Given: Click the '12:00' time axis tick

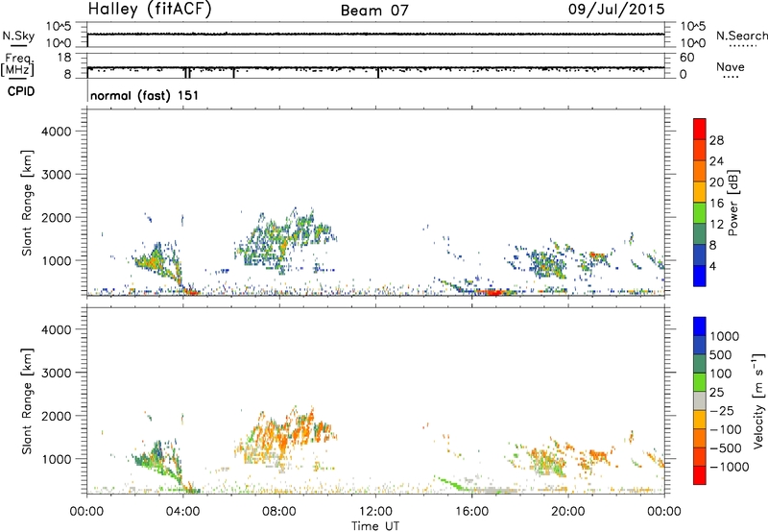Looking at the screenshot, I should (375, 512).
